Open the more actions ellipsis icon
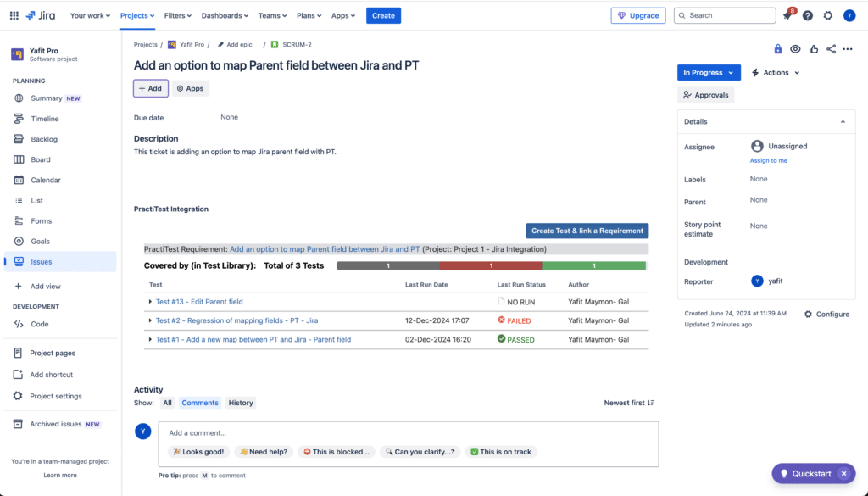This screenshot has height=496, width=868. 848,49
